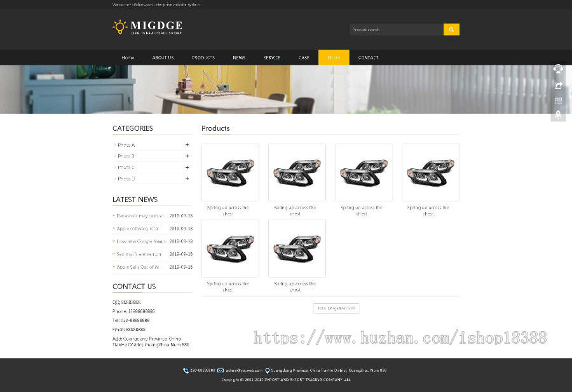Open Photo D category link

point(126,179)
